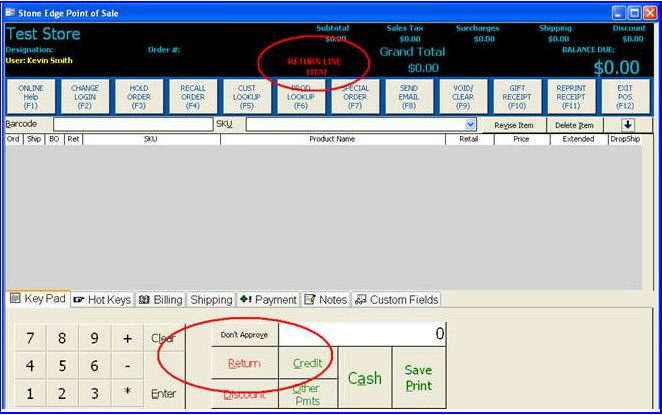
Task: Click the SKU column header
Action: click(x=151, y=139)
